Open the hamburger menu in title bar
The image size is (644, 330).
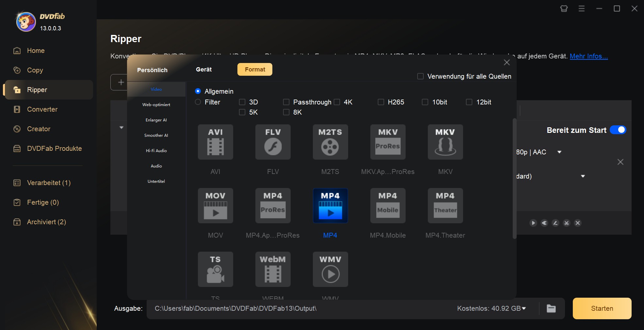(582, 8)
